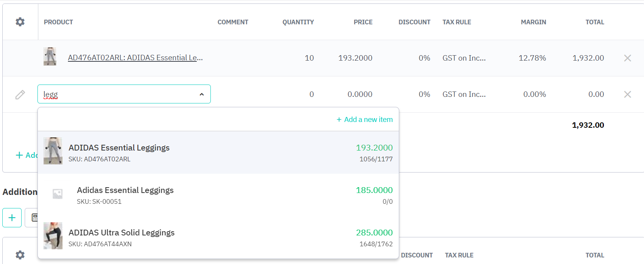
Task: Click the teal plus button under Additional section
Action: click(x=12, y=218)
